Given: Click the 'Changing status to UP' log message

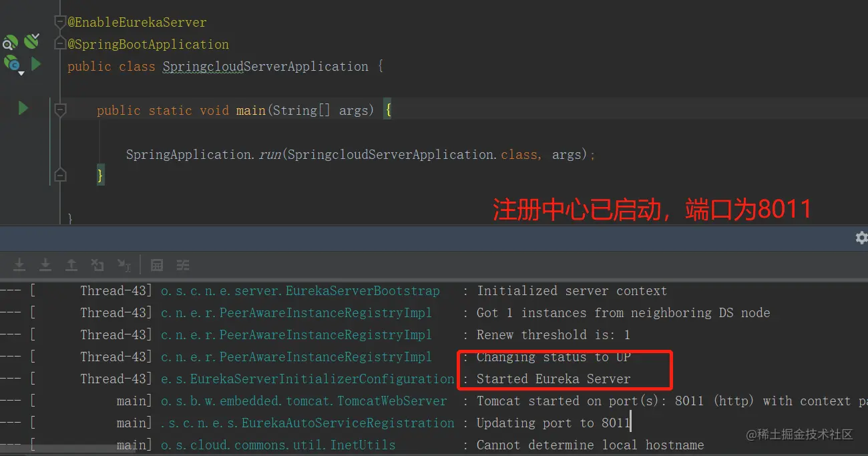Looking at the screenshot, I should [x=554, y=357].
